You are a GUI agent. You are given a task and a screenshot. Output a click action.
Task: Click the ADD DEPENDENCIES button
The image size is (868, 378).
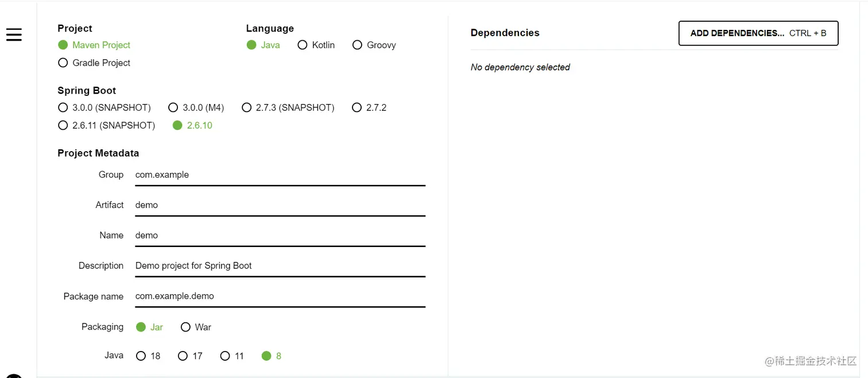tap(758, 33)
